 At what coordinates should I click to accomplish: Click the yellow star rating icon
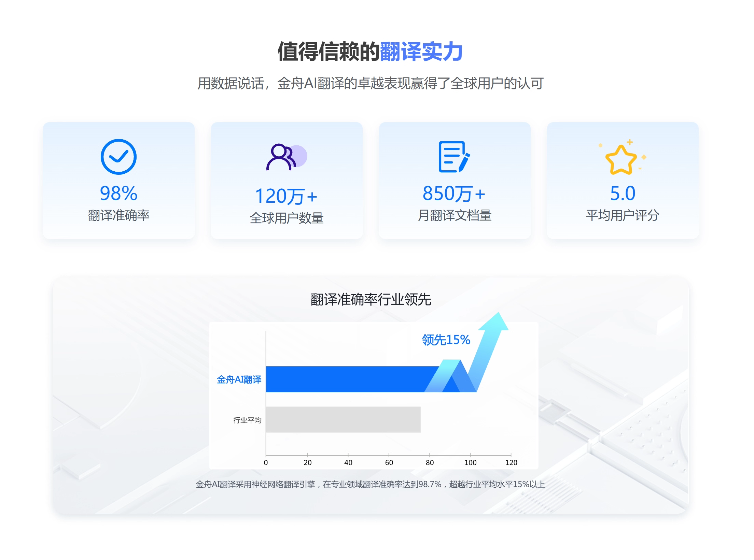click(622, 159)
